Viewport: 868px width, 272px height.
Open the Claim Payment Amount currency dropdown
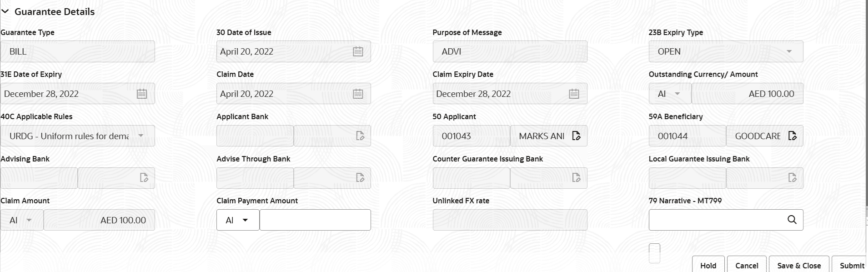pos(246,220)
